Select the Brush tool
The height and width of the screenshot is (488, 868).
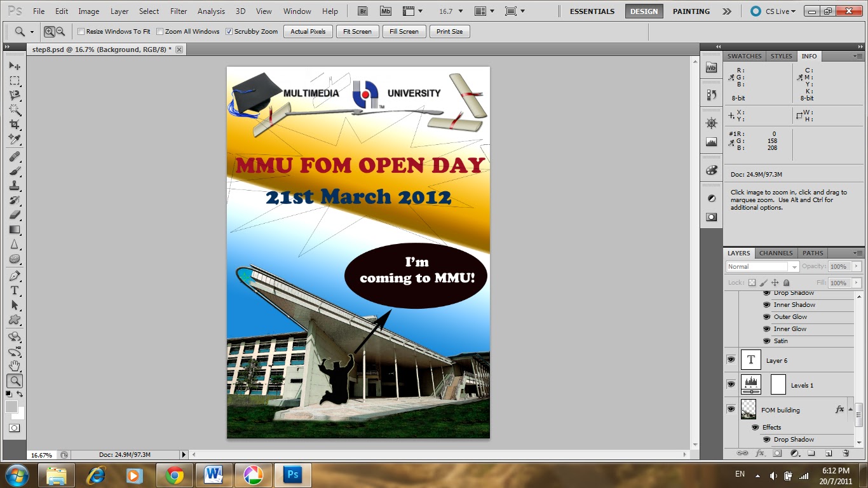click(15, 171)
